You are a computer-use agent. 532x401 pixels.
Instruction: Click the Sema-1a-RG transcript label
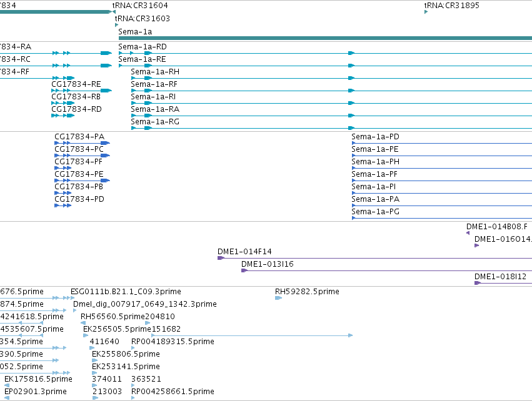point(155,122)
